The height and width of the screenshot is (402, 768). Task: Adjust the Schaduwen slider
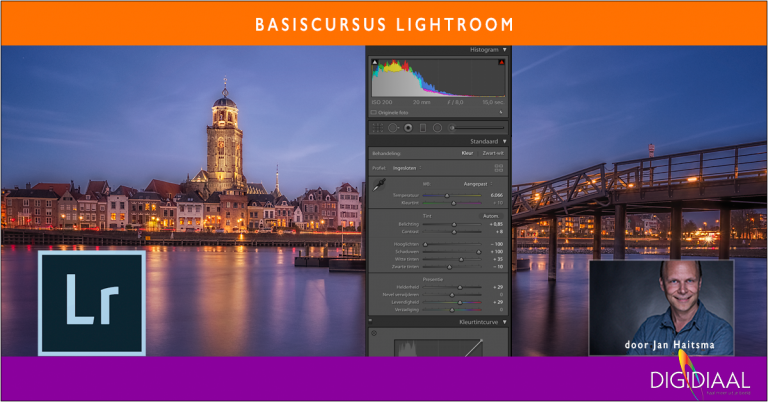[452, 252]
